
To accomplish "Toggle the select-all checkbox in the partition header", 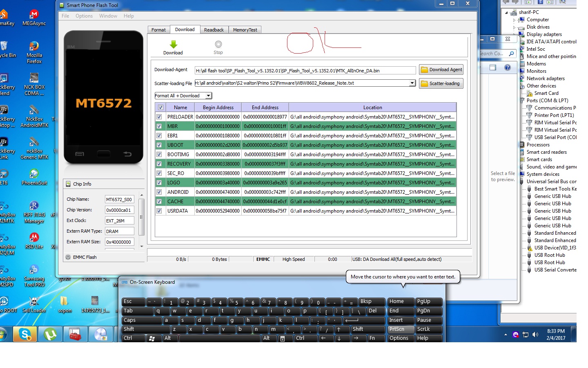I will [x=160, y=107].
